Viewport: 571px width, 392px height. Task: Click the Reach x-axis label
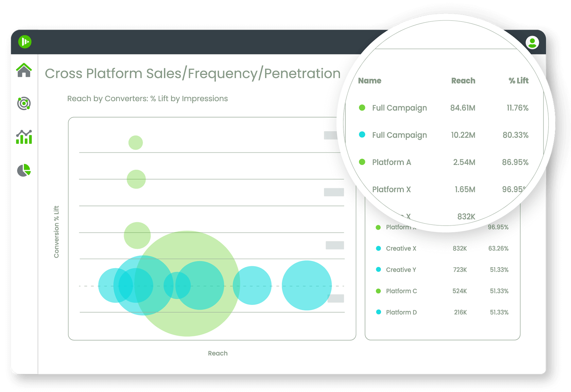tap(218, 353)
